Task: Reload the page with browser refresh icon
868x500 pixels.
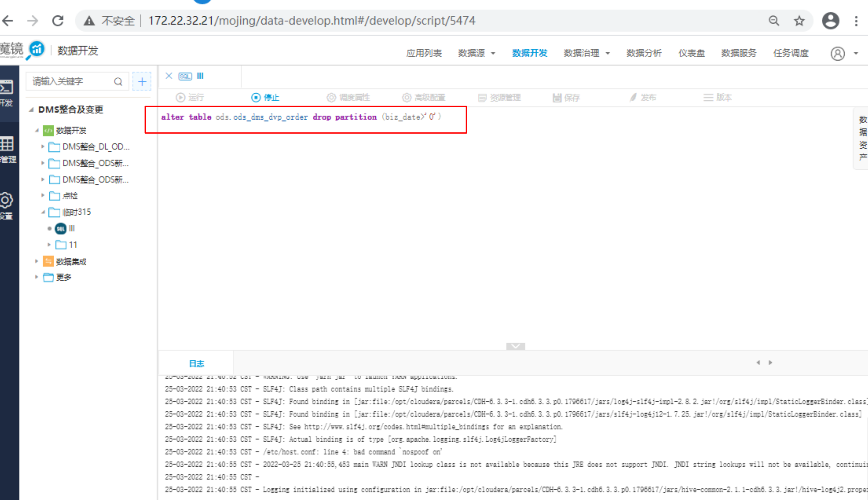Action: (x=58, y=21)
